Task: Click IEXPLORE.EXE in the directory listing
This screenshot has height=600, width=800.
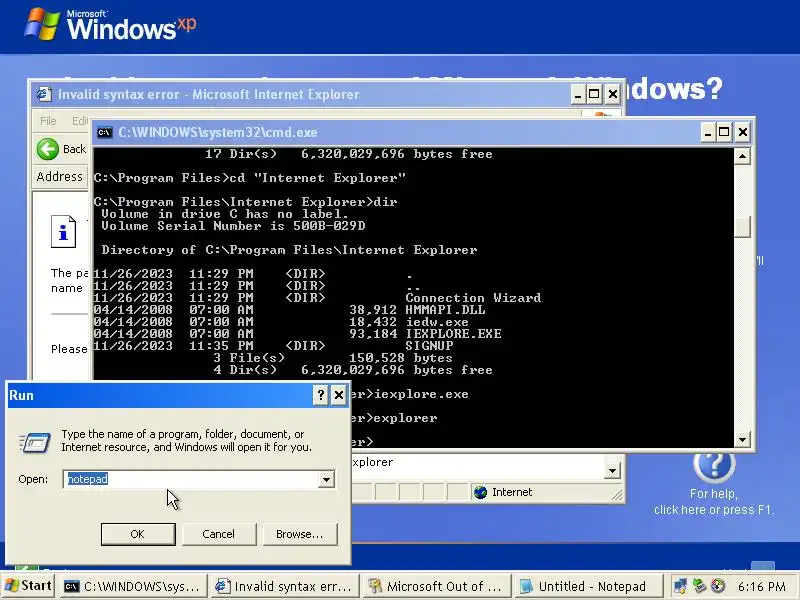Action: point(453,334)
